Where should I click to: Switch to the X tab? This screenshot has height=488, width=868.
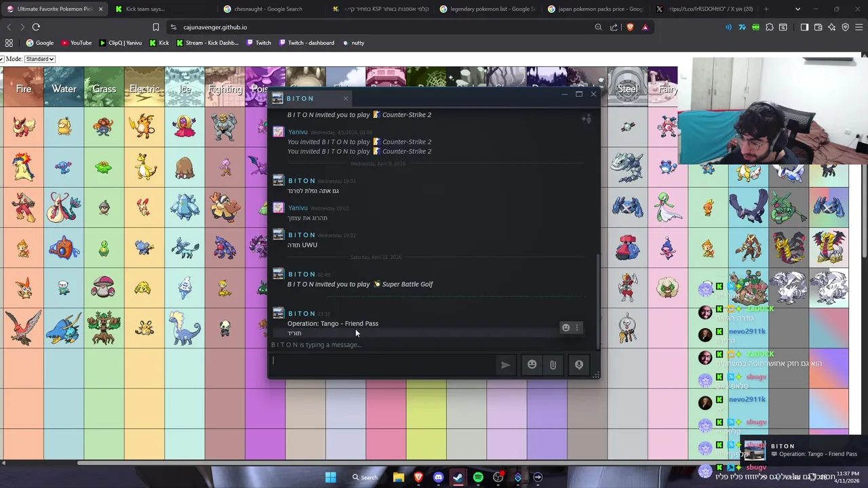point(704,9)
